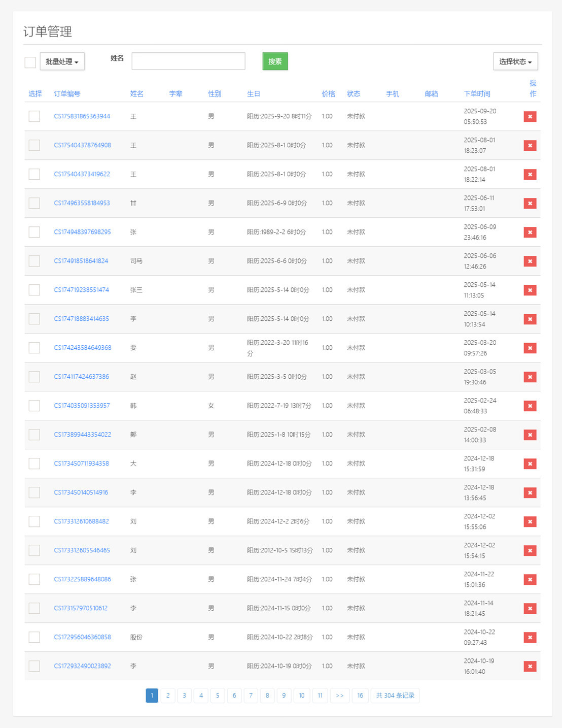
Task: Delete order CS174035091353957 via red X
Action: [x=530, y=406]
